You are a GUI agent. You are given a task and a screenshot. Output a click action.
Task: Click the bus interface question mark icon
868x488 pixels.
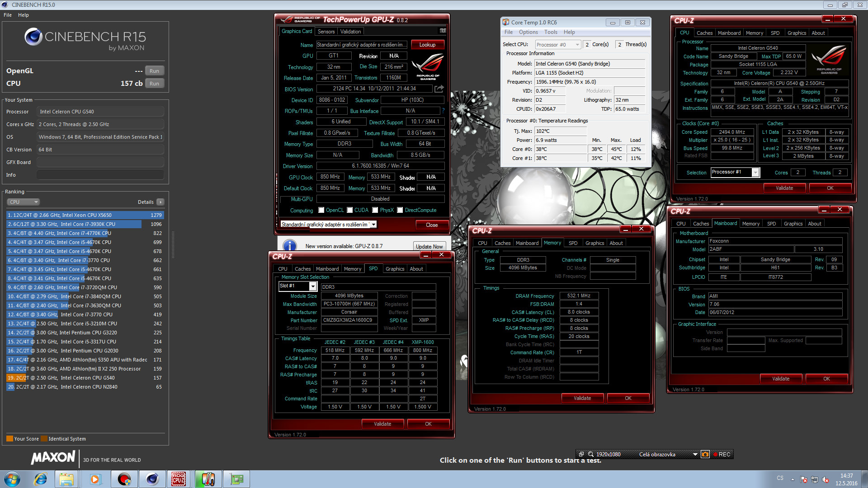click(443, 111)
